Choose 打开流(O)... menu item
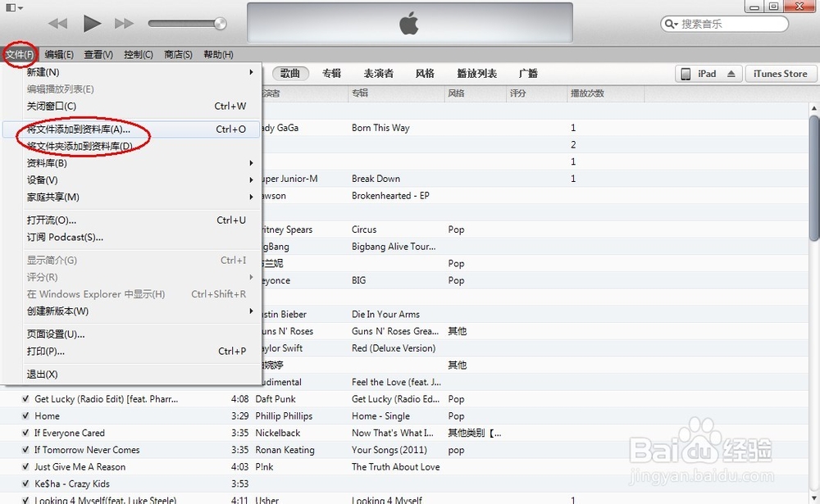The width and height of the screenshot is (820, 504). pyautogui.click(x=130, y=220)
